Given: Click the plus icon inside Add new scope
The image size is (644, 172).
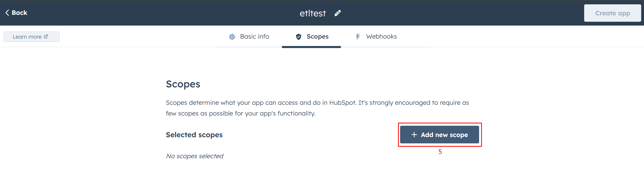Looking at the screenshot, I should coord(413,135).
